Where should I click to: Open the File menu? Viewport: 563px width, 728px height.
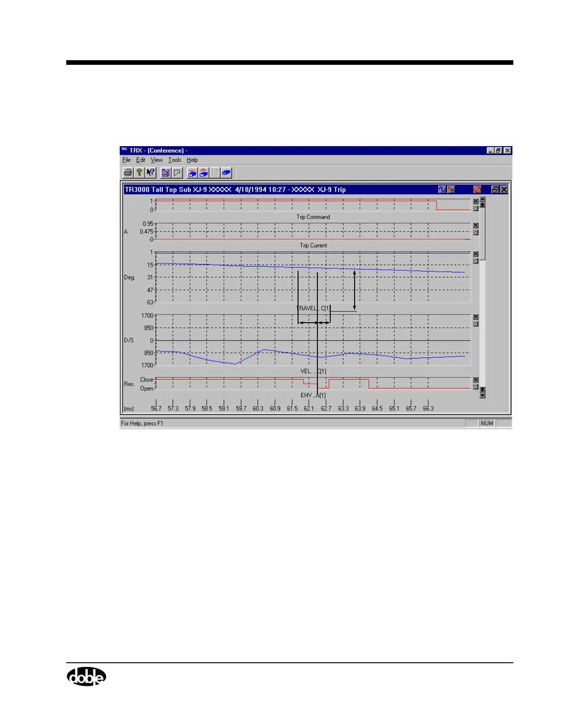(126, 160)
